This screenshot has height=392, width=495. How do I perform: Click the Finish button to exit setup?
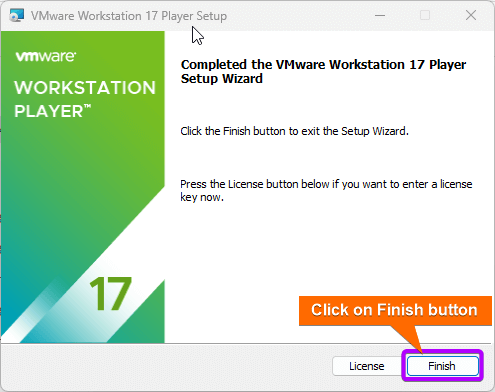pos(443,366)
